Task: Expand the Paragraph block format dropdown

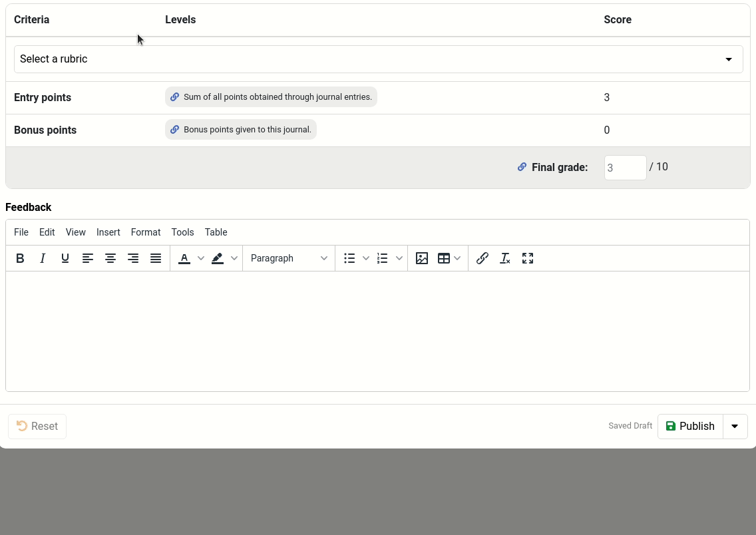Action: pyautogui.click(x=289, y=258)
